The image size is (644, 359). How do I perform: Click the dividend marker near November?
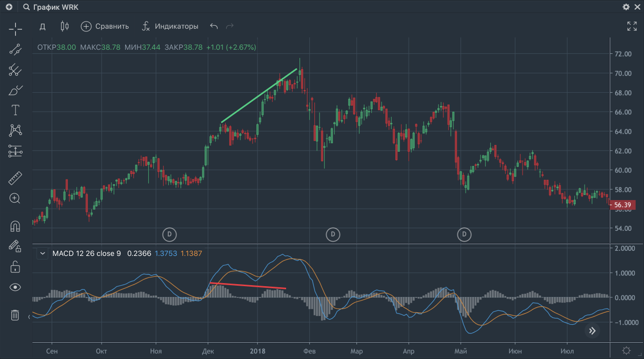(x=170, y=235)
